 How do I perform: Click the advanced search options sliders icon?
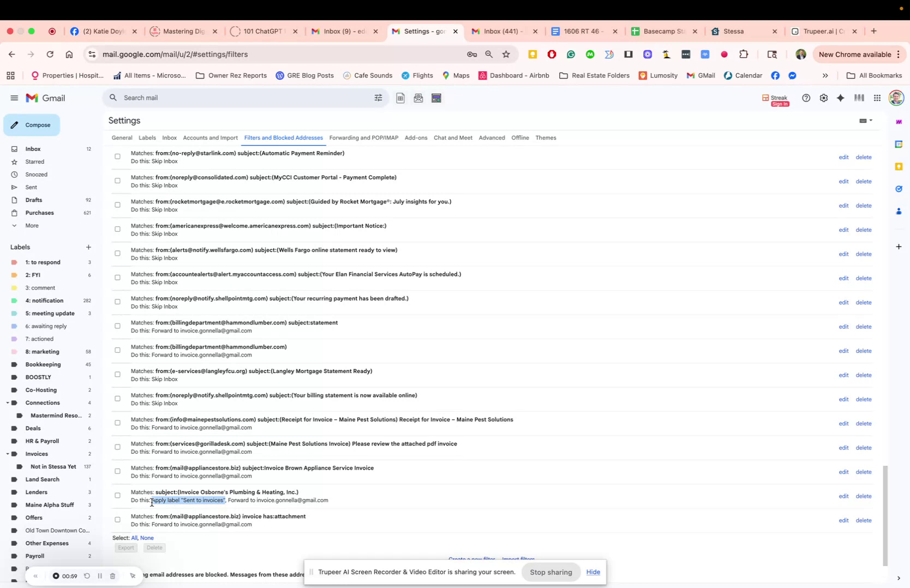tap(378, 98)
